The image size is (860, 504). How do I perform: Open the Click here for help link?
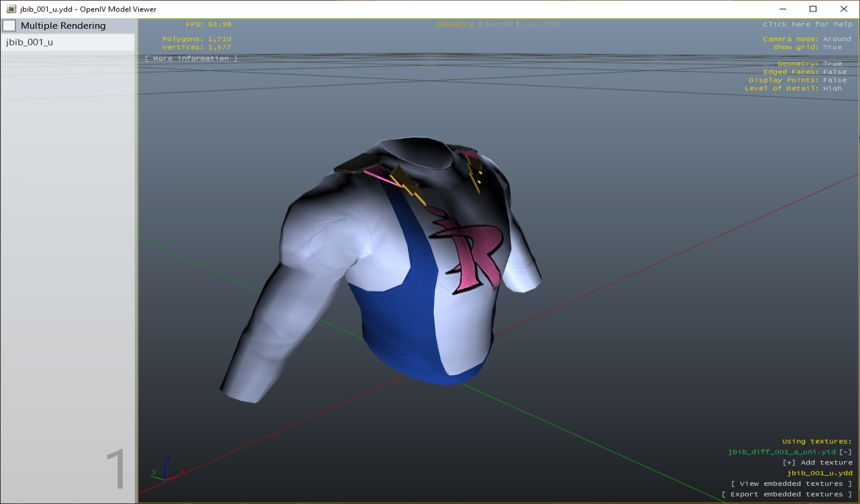point(806,24)
